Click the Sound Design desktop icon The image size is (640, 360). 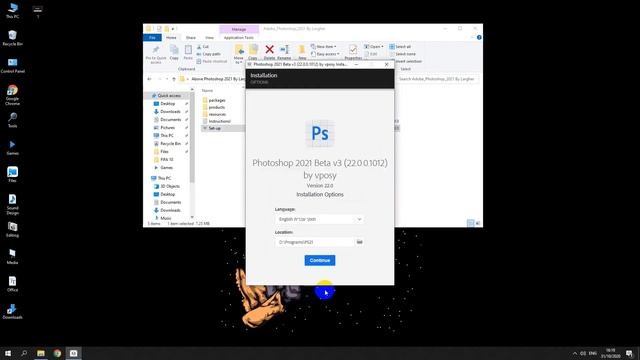pos(13,204)
